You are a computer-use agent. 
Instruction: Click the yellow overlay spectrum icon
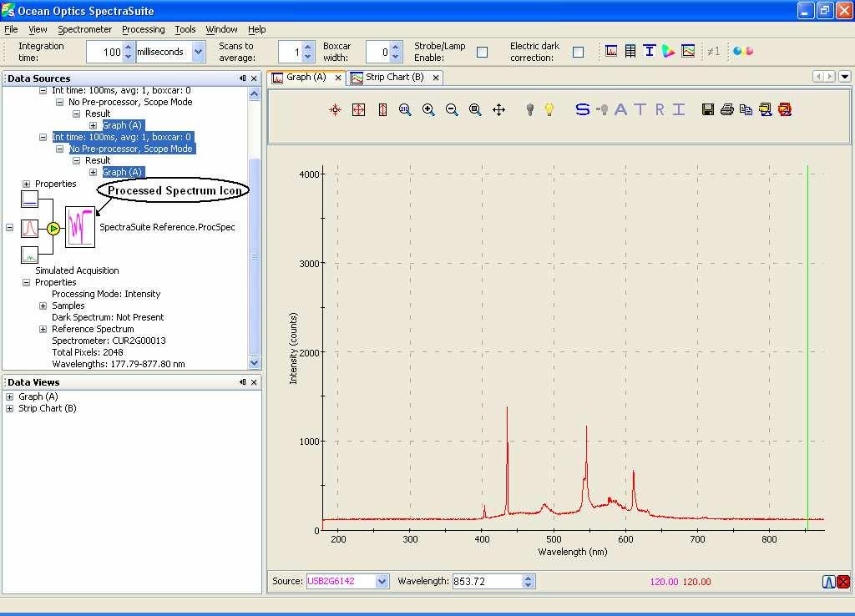tap(765, 109)
